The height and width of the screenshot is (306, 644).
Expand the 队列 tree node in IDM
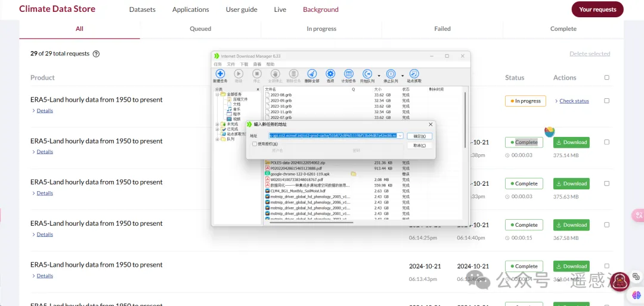217,139
